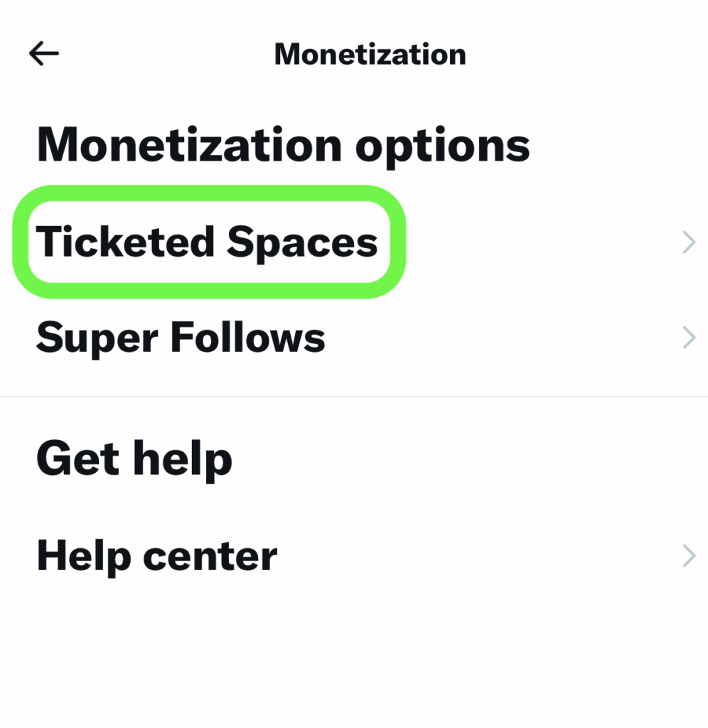The width and height of the screenshot is (708, 728).
Task: Open the Super Follows option
Action: point(181,338)
